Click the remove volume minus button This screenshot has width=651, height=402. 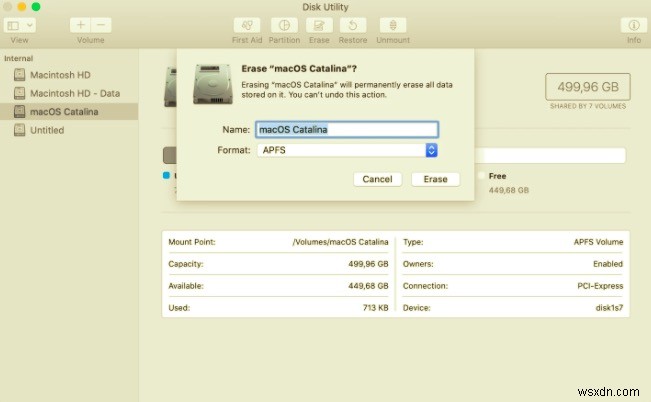[101, 24]
